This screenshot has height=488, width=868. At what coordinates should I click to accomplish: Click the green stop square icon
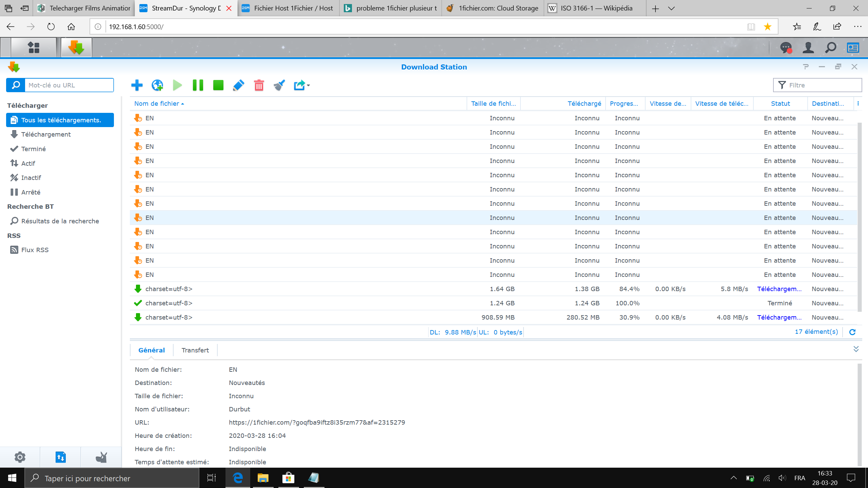pos(218,85)
